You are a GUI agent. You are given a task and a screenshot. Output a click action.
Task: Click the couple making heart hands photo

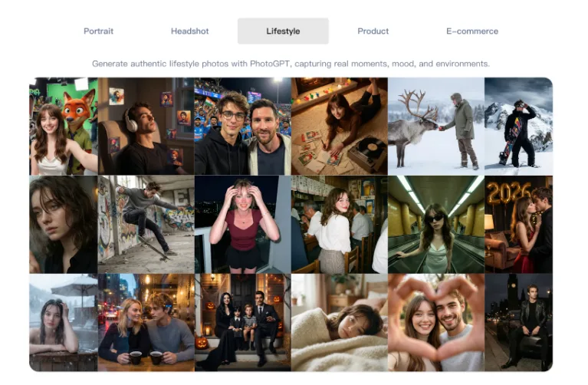435,322
